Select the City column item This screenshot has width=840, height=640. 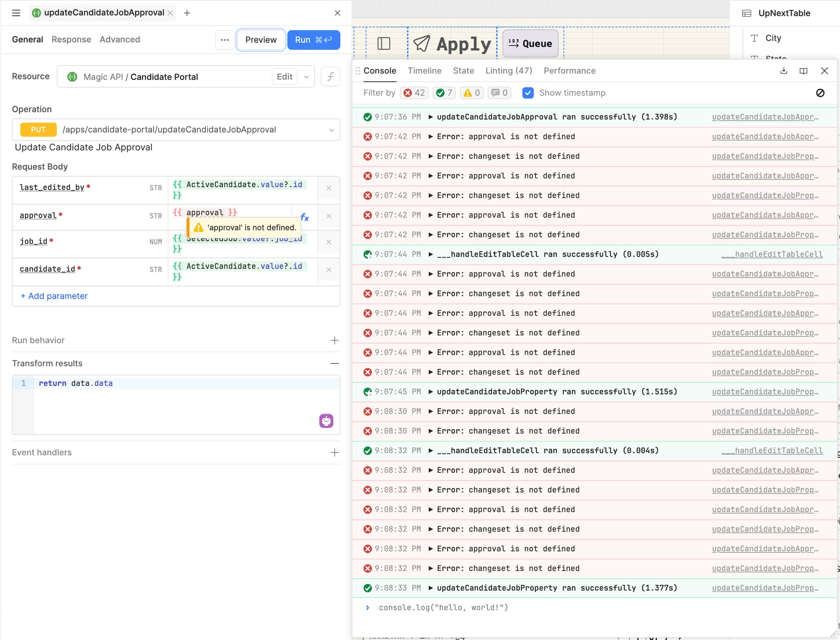tap(773, 38)
